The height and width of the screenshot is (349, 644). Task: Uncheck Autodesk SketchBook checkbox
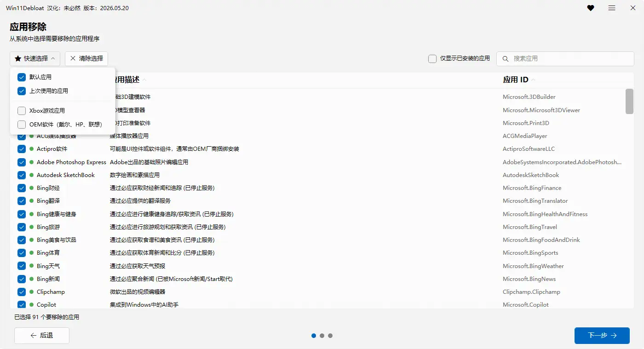[22, 175]
